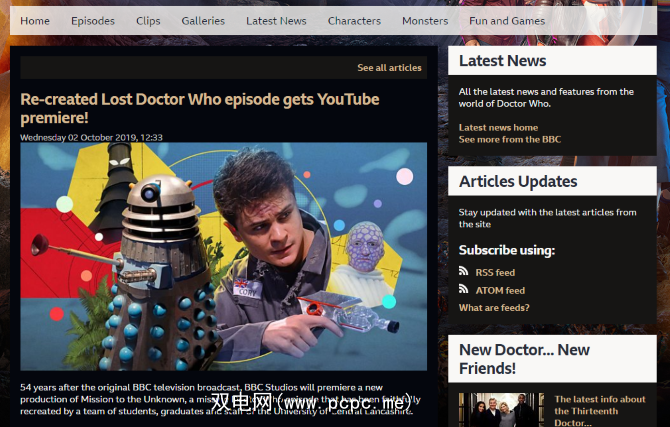
Task: Click the New Doctor... New Friends! heading
Action: 524,359
